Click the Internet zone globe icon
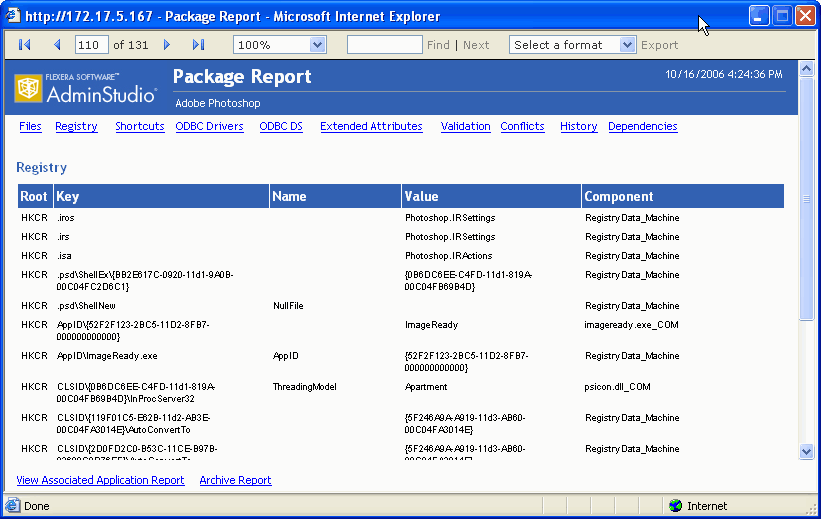The height and width of the screenshot is (519, 821). (675, 506)
